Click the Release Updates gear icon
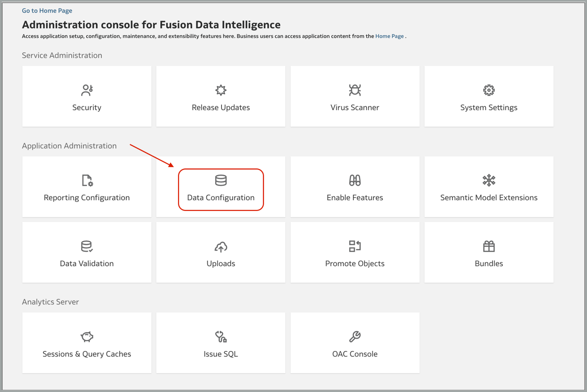Image resolution: width=587 pixels, height=392 pixels. [221, 90]
